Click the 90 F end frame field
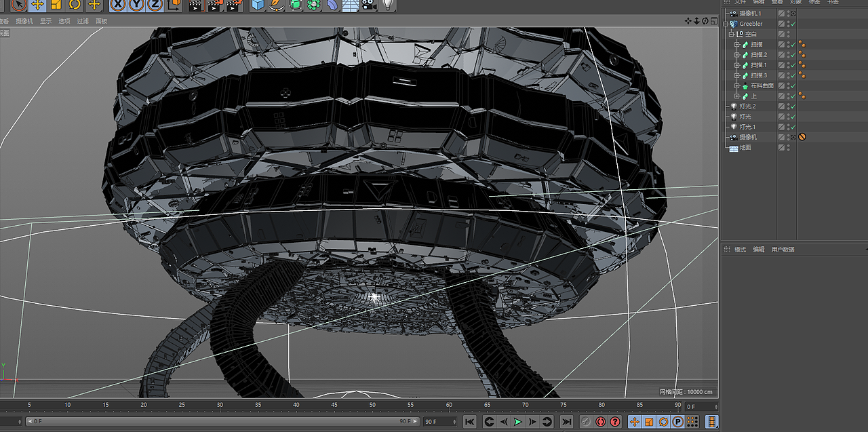Screen dimensions: 868x432 point(439,422)
